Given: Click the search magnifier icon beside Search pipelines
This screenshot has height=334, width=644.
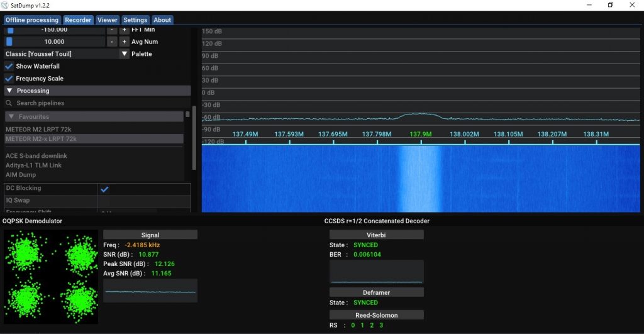Looking at the screenshot, I should pos(9,103).
